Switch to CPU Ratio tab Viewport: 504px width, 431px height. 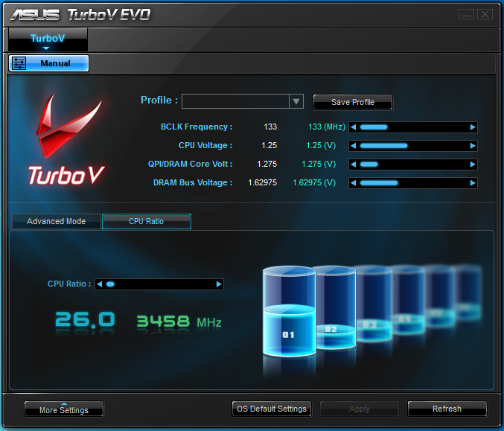pyautogui.click(x=147, y=221)
